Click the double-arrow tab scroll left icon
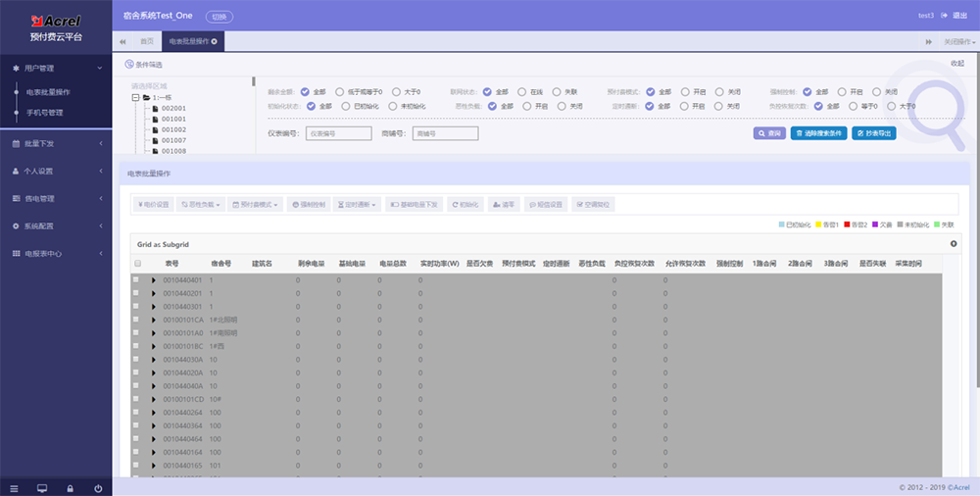Viewport: 980px width, 496px height. (x=122, y=42)
